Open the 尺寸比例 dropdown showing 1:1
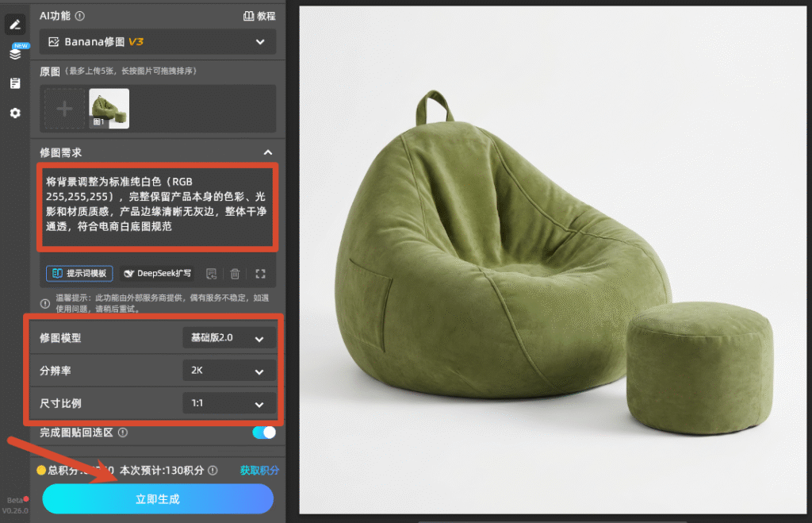The height and width of the screenshot is (523, 812). click(x=229, y=403)
